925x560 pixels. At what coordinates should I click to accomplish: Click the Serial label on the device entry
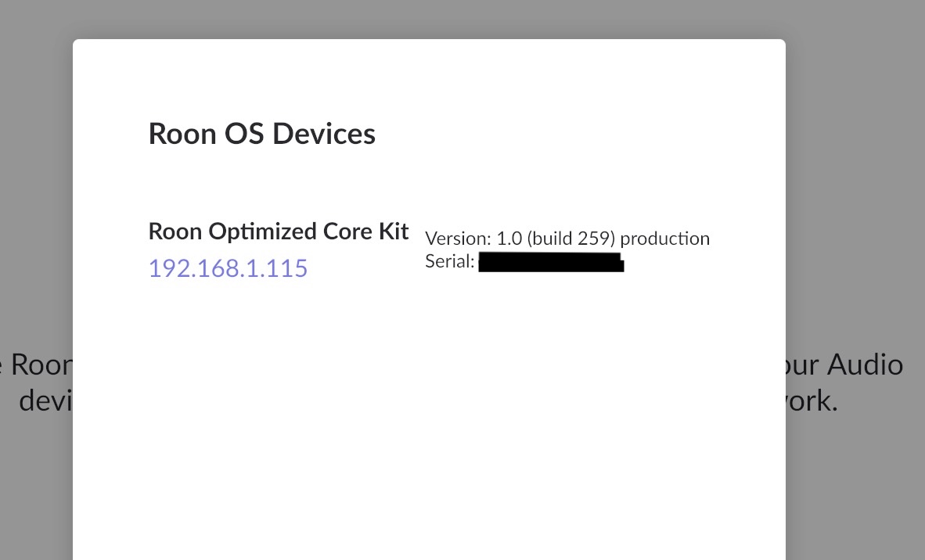point(448,261)
